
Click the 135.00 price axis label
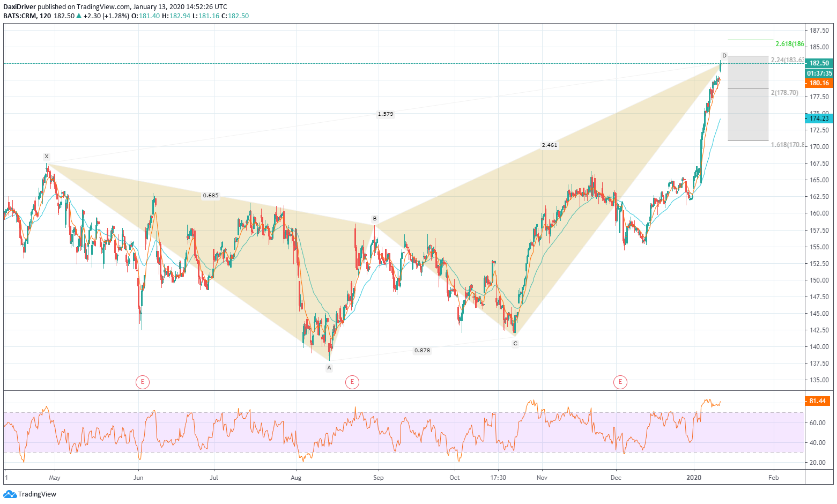pyautogui.click(x=819, y=380)
